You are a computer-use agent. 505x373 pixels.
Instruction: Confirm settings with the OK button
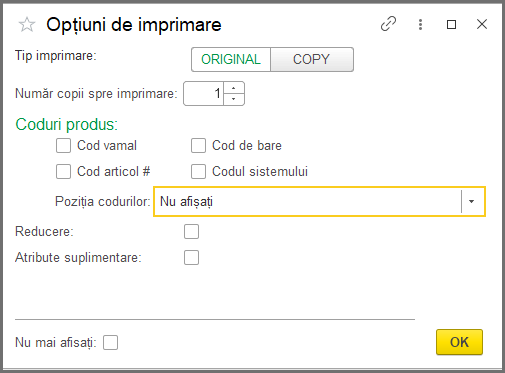pos(459,342)
